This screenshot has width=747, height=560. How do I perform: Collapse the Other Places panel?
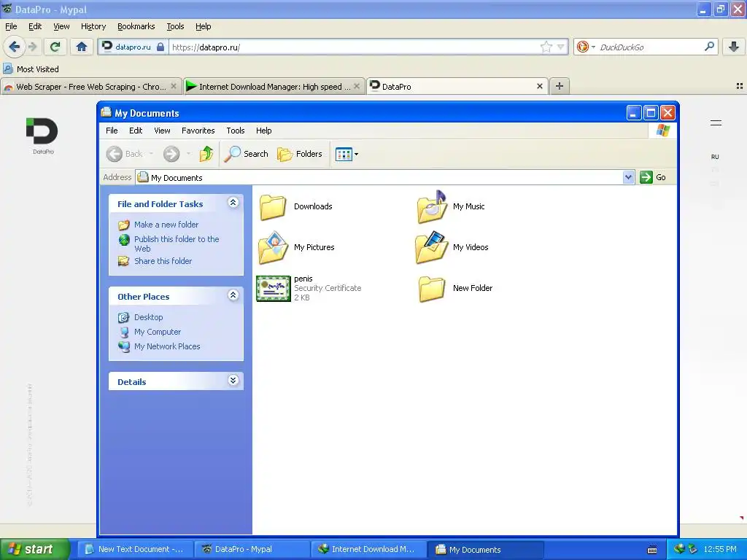pyautogui.click(x=233, y=295)
